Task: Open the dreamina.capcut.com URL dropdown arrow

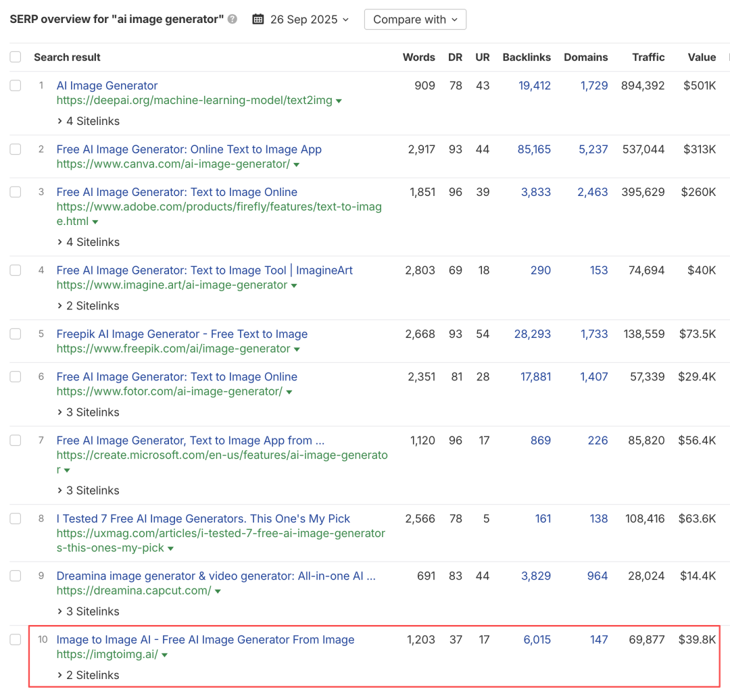Action: tap(218, 591)
